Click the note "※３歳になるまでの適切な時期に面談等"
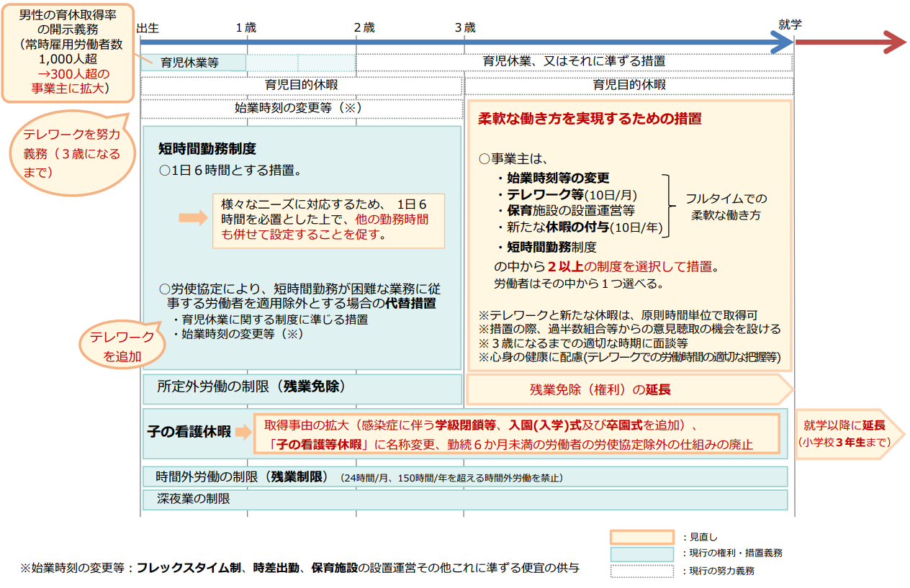Image resolution: width=910 pixels, height=588 pixels. [x=583, y=343]
